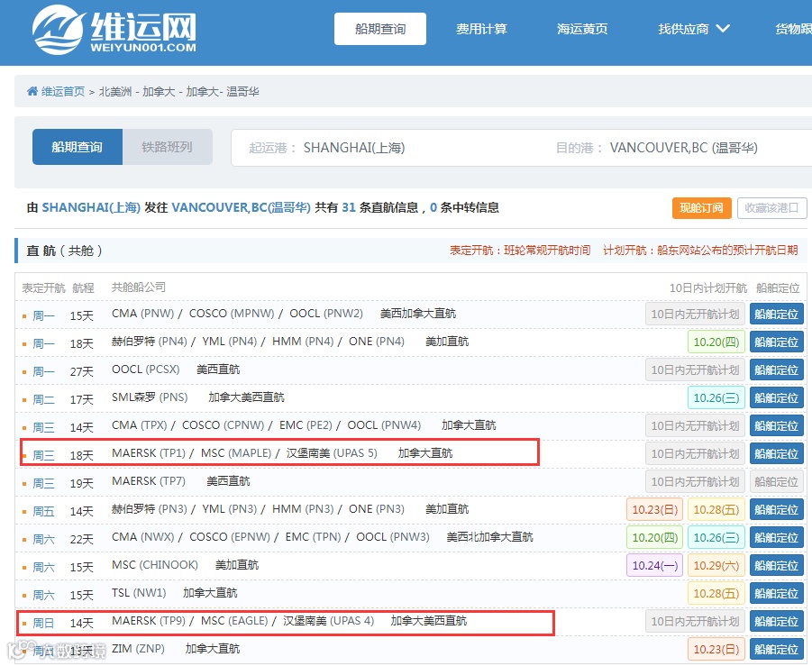The height and width of the screenshot is (666, 812).
Task: Click MAERSK (TP1) carrier text
Action: (x=149, y=453)
